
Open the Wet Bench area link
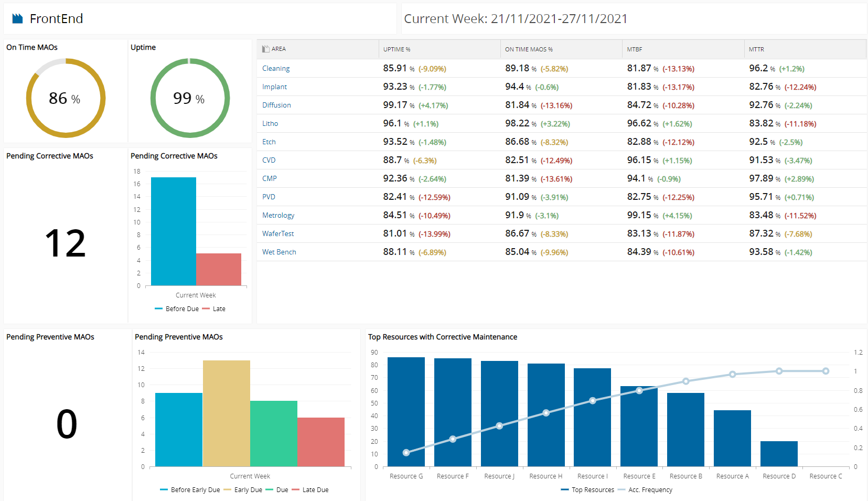(x=279, y=252)
